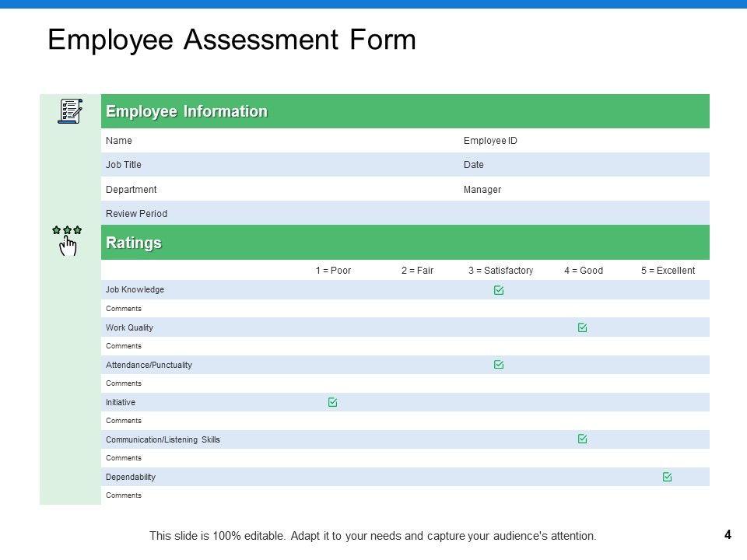The height and width of the screenshot is (560, 747).
Task: Uncheck the Initiative Poor rating checkbox
Action: [x=332, y=402]
